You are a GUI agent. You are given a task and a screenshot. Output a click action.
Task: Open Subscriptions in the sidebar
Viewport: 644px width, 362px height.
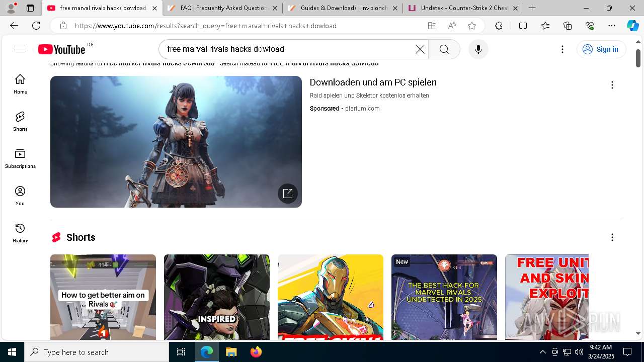click(x=20, y=158)
